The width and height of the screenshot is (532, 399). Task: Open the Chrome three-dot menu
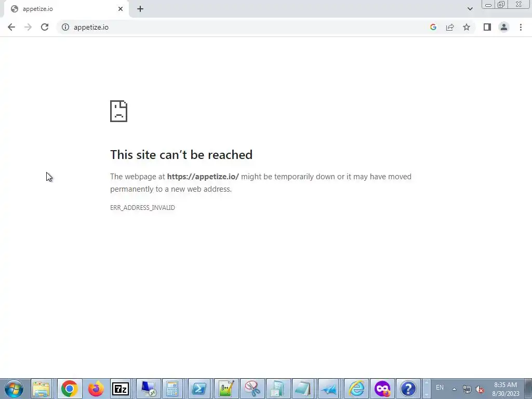[521, 27]
